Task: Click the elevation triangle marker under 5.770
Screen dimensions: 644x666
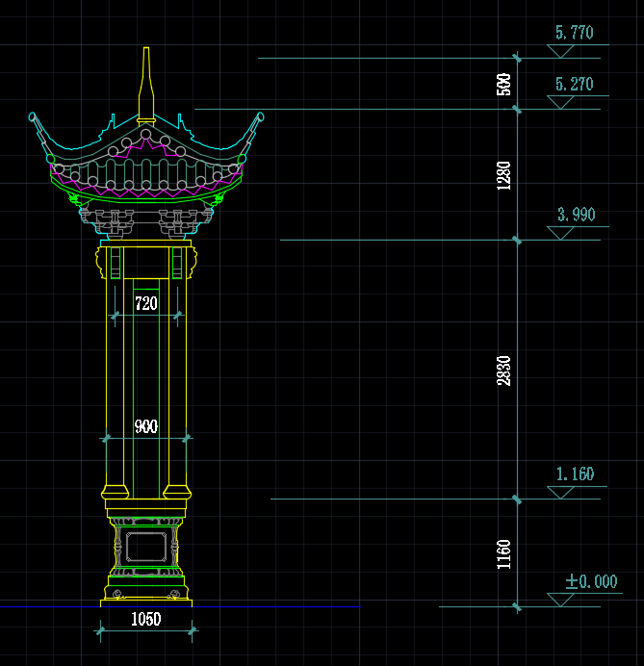Action: click(x=560, y=51)
